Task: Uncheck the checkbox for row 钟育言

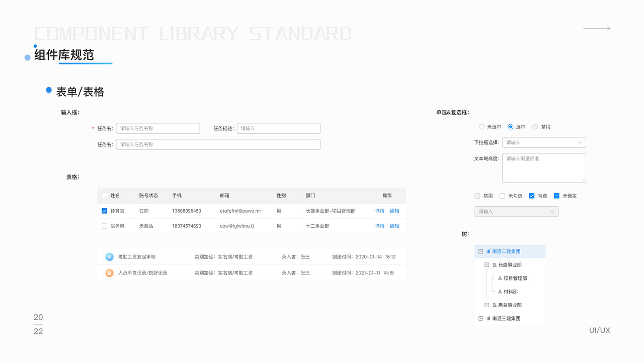Action: tap(104, 211)
